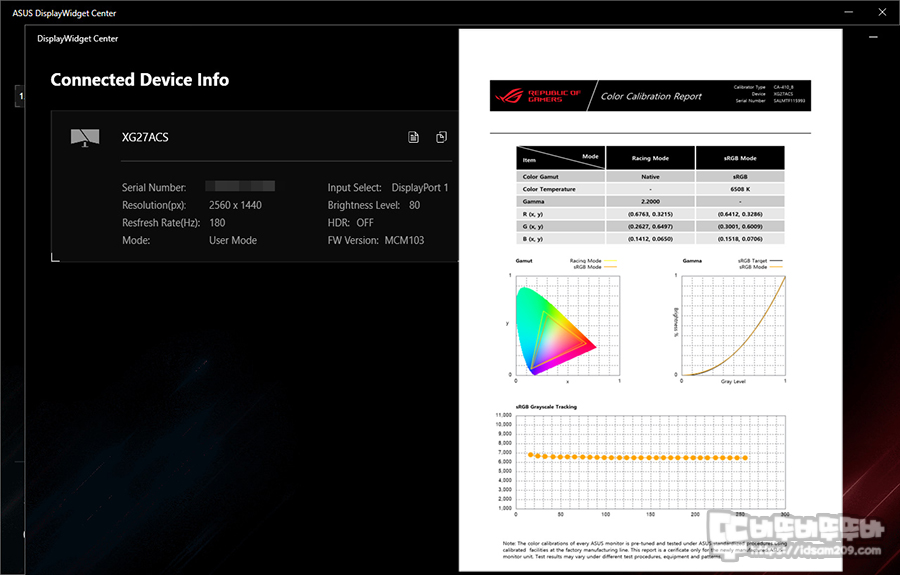
Task: Click the 6508 K temperature cell
Action: 740,189
